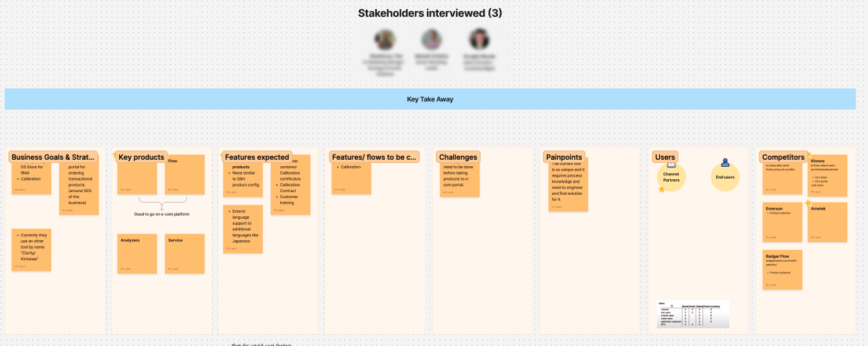Screen dimensions: 868x346
Task: Select the middle stakeholder avatar photo
Action: coord(431,40)
